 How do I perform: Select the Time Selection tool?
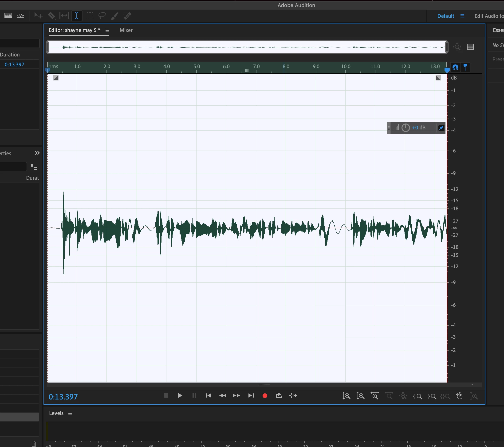tap(77, 16)
